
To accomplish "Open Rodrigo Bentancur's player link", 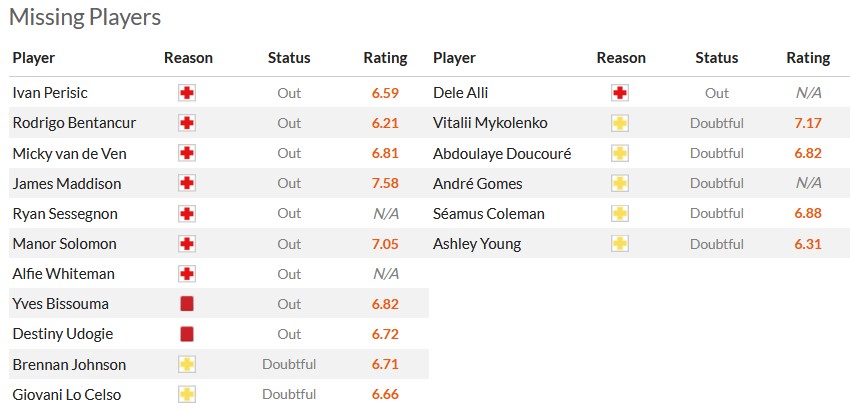I will [74, 123].
